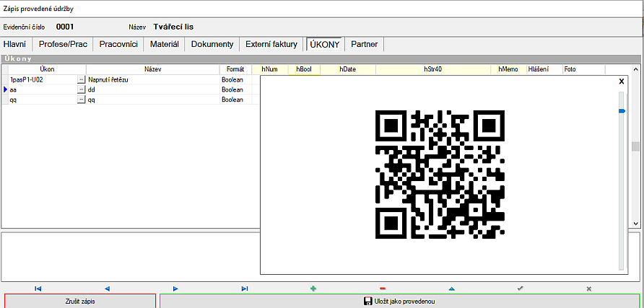The height and width of the screenshot is (308, 644).
Task: Go to previous record navigator arrow
Action: tap(107, 289)
